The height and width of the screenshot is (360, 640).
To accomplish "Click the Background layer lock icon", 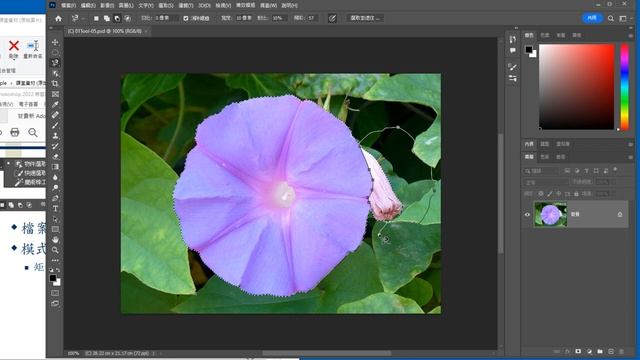I will point(620,214).
